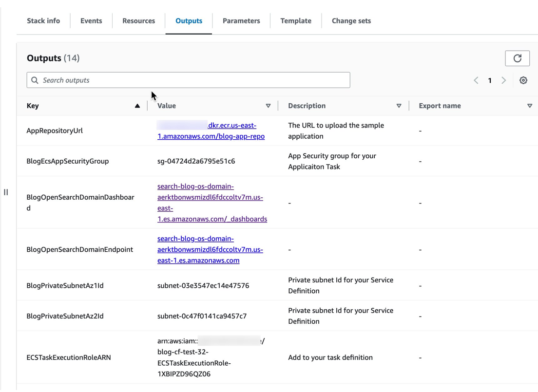The width and height of the screenshot is (538, 392).
Task: Click the Search outputs input field
Action: 188,80
